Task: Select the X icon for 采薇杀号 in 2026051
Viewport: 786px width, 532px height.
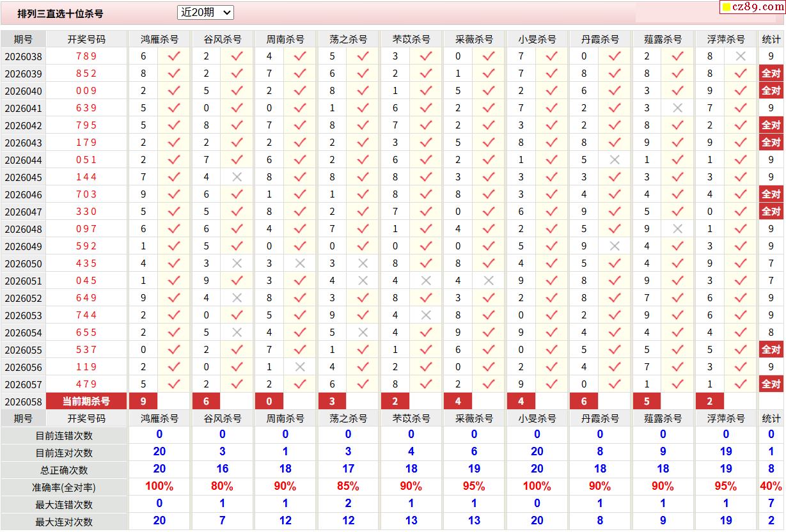Action: point(489,281)
